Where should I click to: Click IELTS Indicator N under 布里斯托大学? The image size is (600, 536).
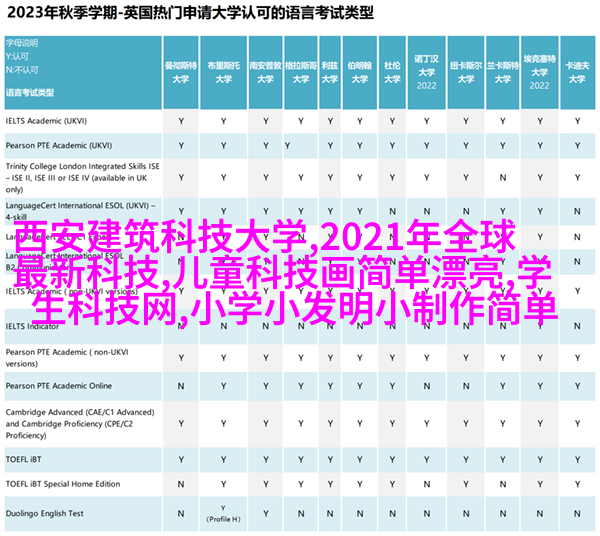223,326
